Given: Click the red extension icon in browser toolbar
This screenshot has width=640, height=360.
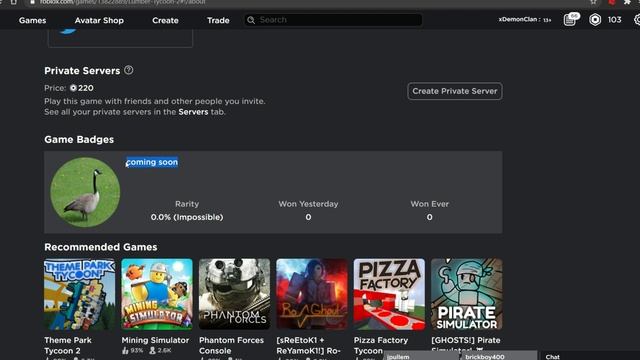Looking at the screenshot, I should (611, 2).
